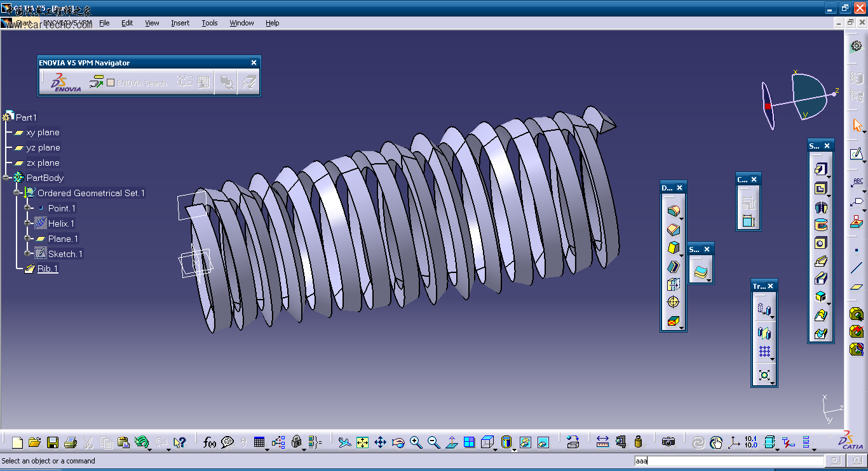Open Quick View cube dropdown arrow
Image resolution: width=868 pixels, height=471 pixels.
click(496, 449)
